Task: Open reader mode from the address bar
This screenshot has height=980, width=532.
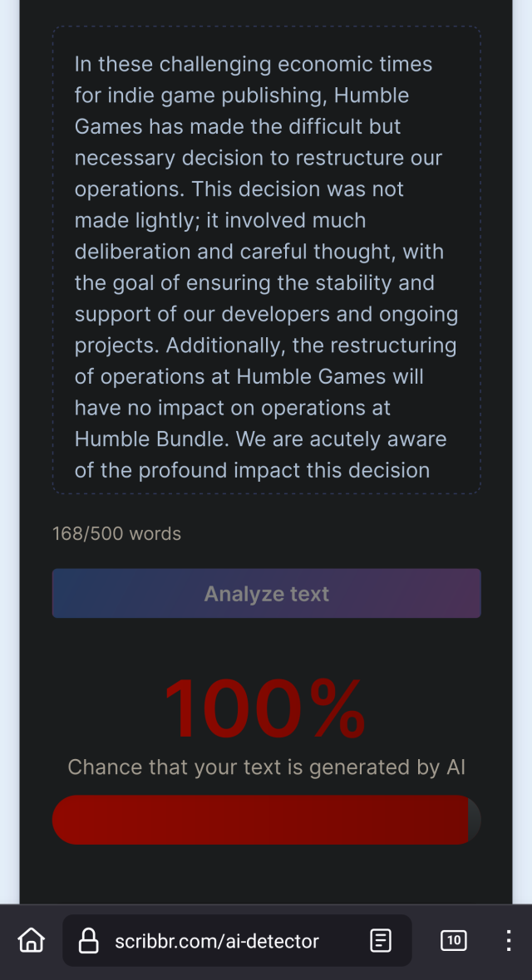Action: (380, 940)
